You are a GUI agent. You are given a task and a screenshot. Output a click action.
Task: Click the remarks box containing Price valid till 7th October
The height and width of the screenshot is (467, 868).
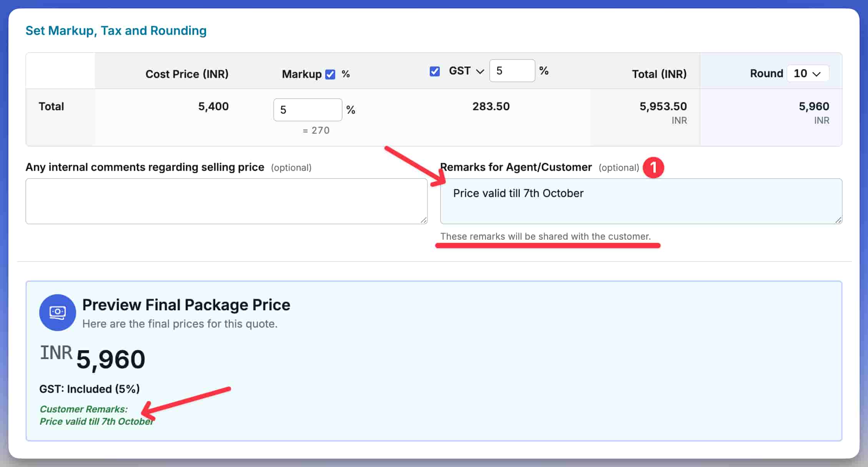pyautogui.click(x=640, y=201)
